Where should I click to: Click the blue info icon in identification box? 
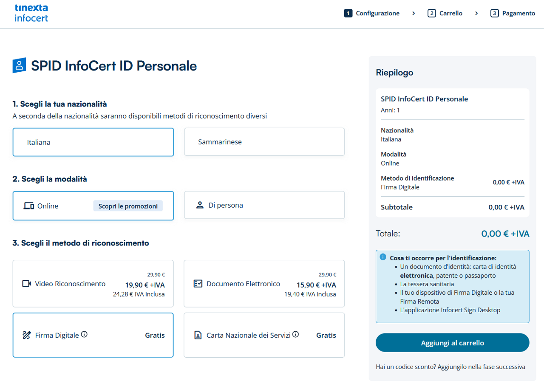383,257
